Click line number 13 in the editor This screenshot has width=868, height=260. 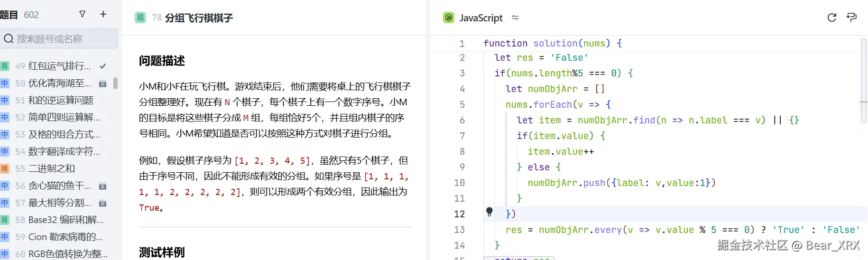click(x=459, y=230)
